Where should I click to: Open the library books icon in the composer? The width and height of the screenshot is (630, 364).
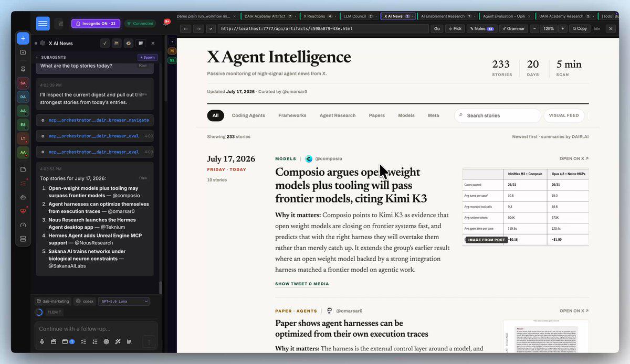129,341
